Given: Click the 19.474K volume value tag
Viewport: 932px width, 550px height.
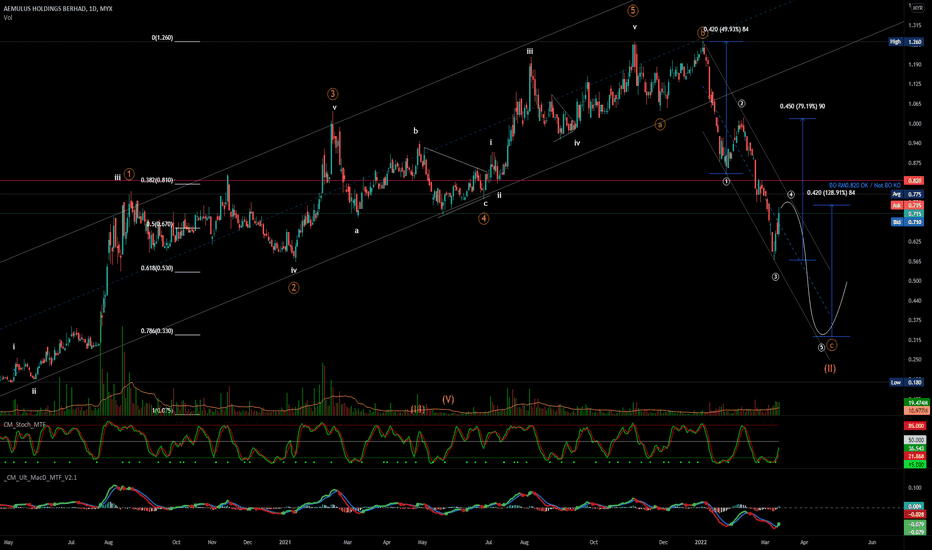Looking at the screenshot, I should point(915,403).
